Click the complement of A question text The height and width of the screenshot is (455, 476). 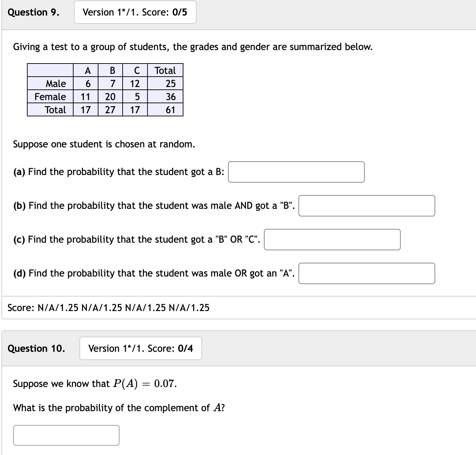coord(118,407)
